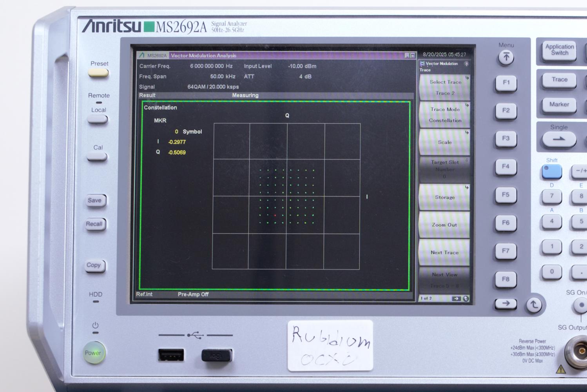Click the right-arrow icon in the 1 of 2 page bar
Image resolution: width=587 pixels, height=392 pixels.
tap(456, 299)
